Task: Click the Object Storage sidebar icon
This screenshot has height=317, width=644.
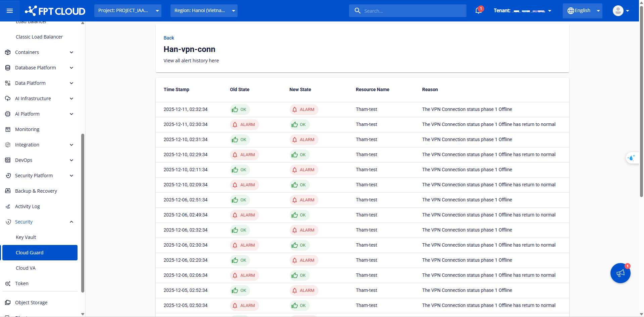Action: click(8, 303)
